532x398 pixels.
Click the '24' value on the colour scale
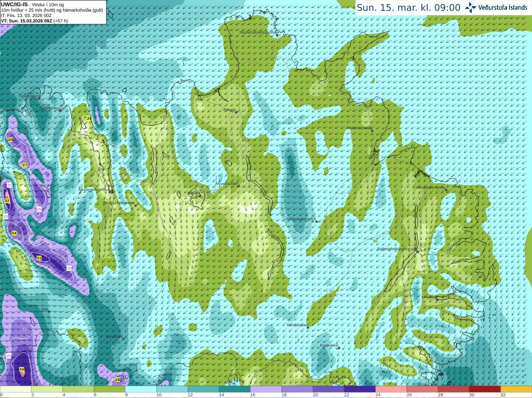click(378, 395)
